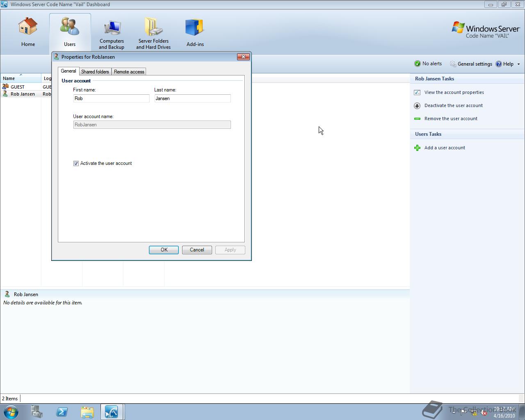Image resolution: width=525 pixels, height=420 pixels.
Task: Click the Properties dialog title icon
Action: coord(57,57)
